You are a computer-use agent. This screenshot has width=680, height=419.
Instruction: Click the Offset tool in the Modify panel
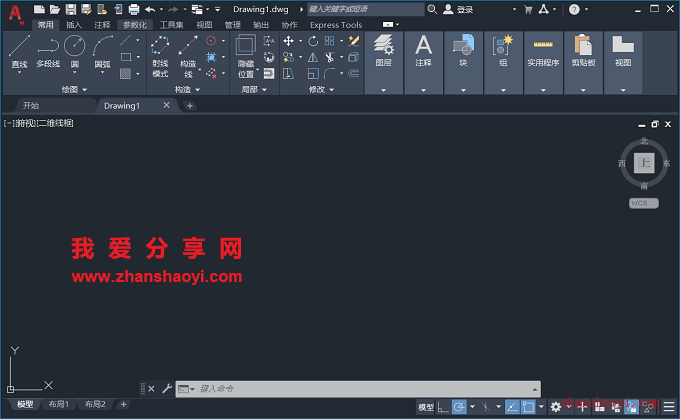click(x=354, y=74)
